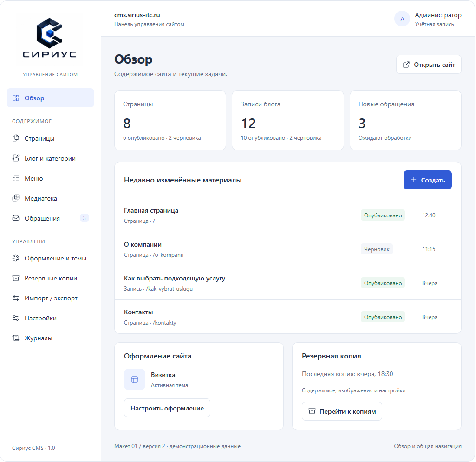Select Меню in the sidebar
Viewport: 476px width, 462px height.
click(x=51, y=178)
